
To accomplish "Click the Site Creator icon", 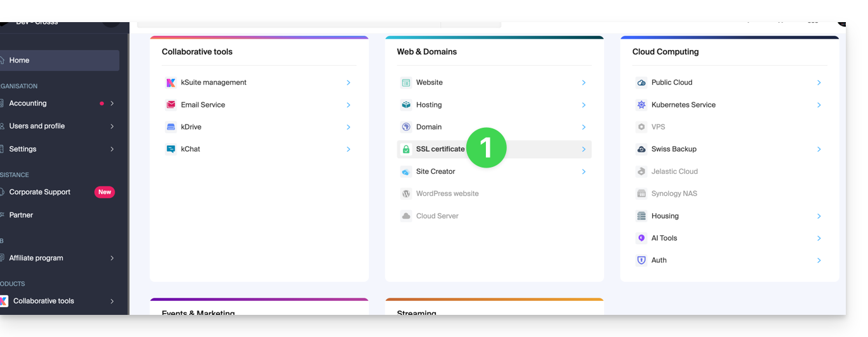I will (406, 172).
